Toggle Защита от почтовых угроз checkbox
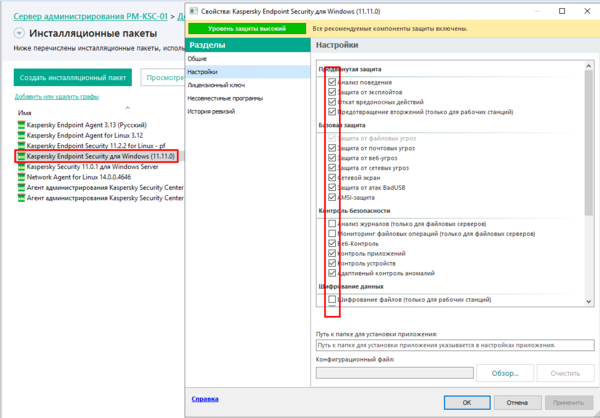 click(x=332, y=148)
